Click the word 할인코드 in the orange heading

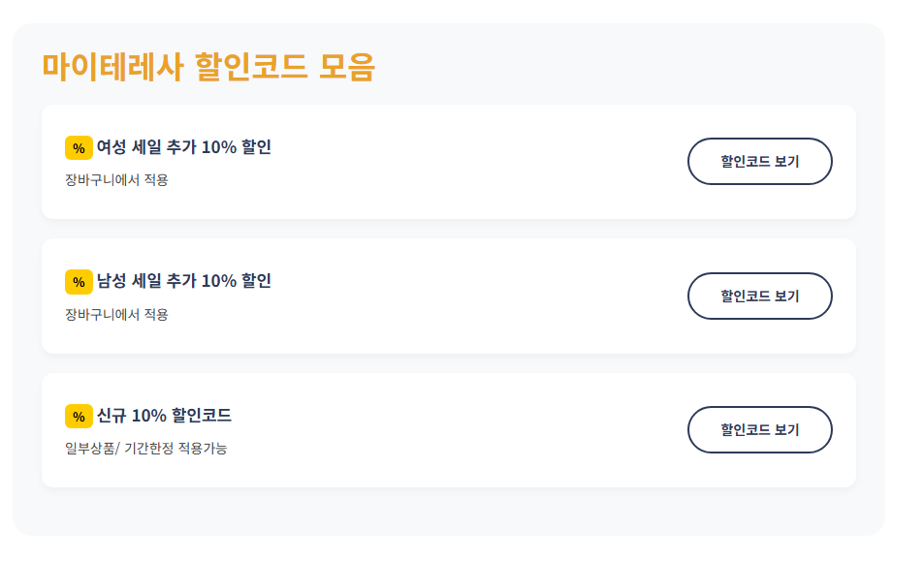(x=251, y=66)
